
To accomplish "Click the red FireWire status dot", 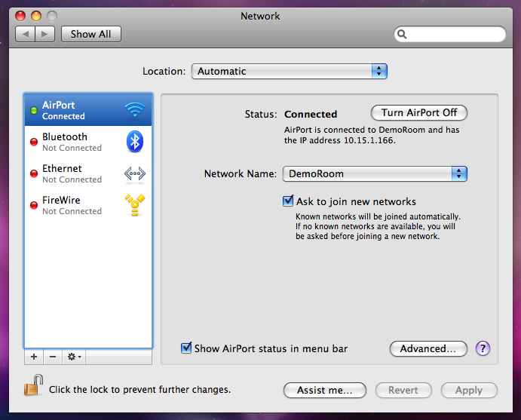I will [x=34, y=205].
